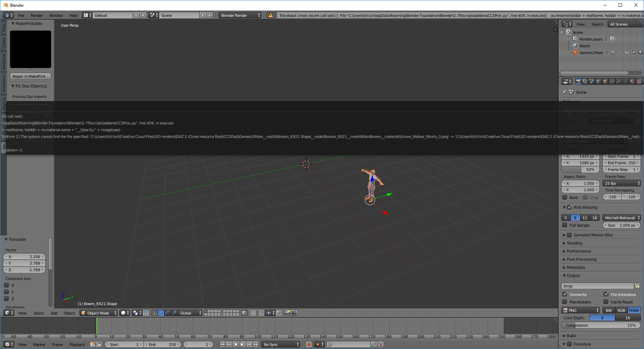Open the Help menu
The width and height of the screenshot is (644, 349).
(x=73, y=15)
